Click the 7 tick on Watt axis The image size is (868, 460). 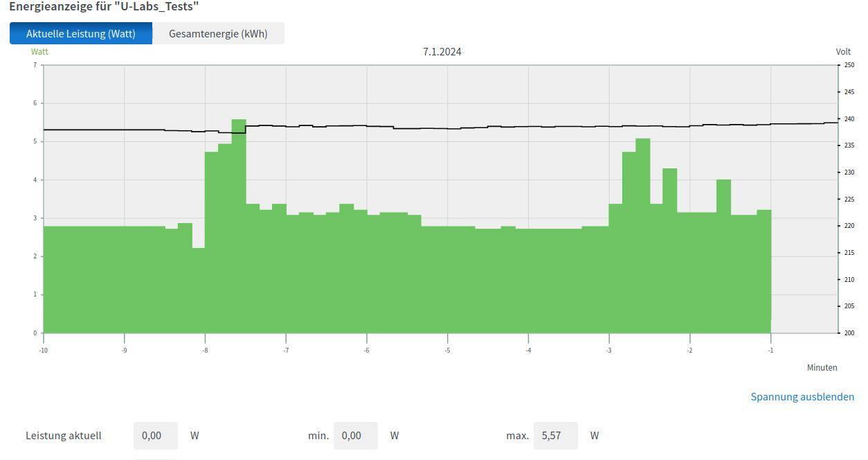click(x=35, y=65)
